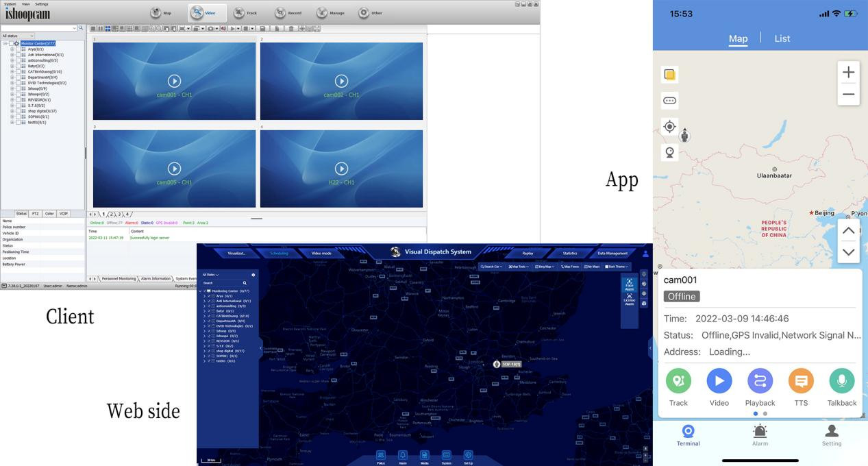This screenshot has height=466, width=868.
Task: Open Police panel in the web bottom bar
Action: pyautogui.click(x=381, y=456)
